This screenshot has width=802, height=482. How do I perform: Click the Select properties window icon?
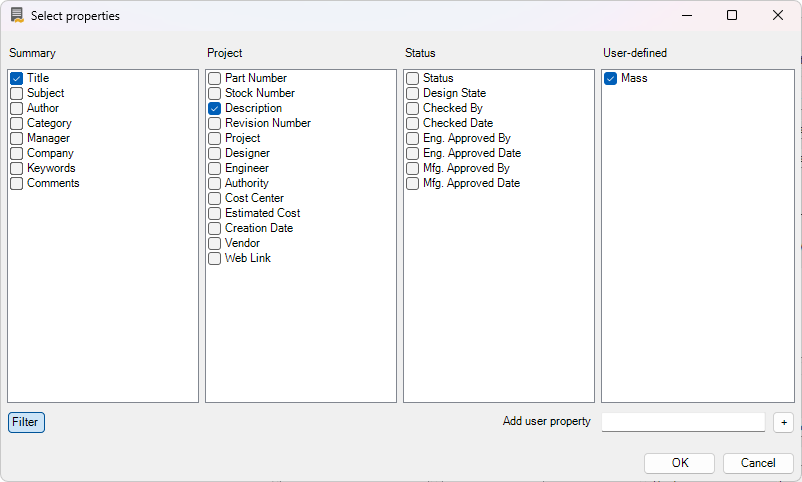17,16
